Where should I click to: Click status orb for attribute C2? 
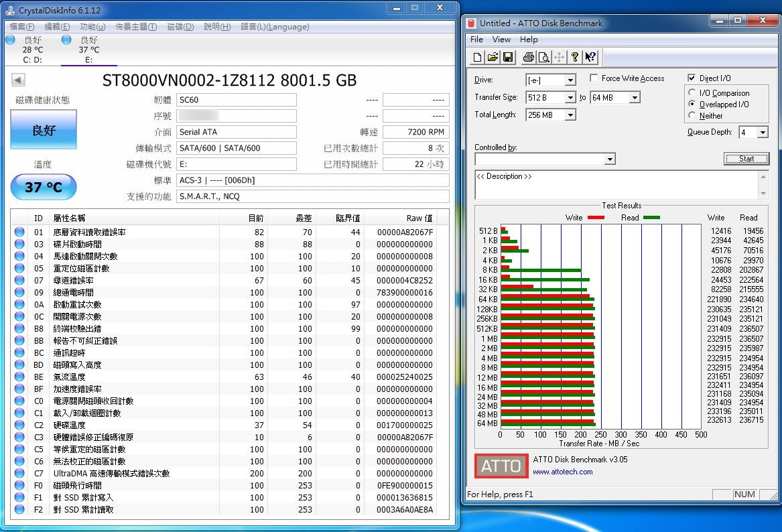click(19, 425)
